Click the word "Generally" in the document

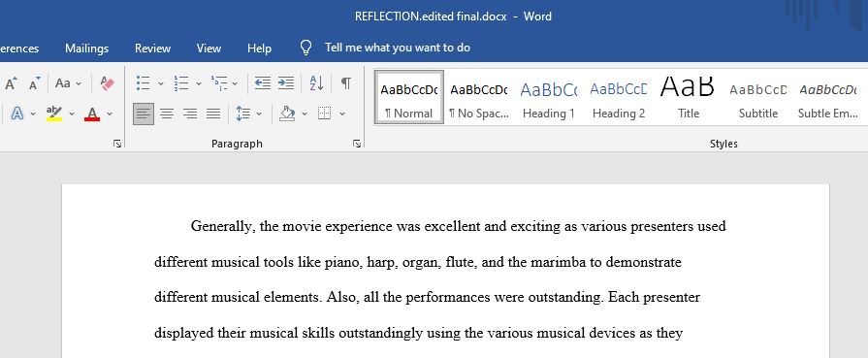tap(222, 227)
